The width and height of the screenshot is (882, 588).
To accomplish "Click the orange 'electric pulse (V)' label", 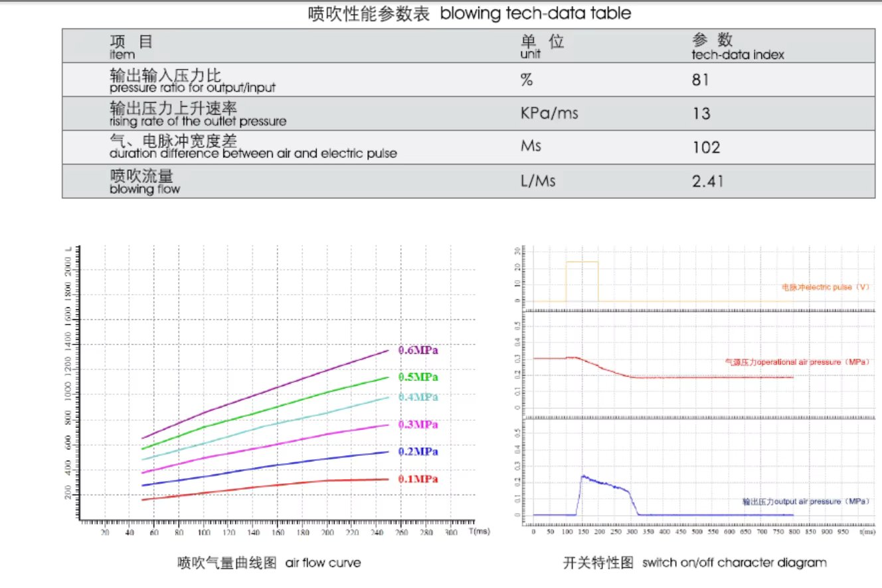I will [x=825, y=288].
